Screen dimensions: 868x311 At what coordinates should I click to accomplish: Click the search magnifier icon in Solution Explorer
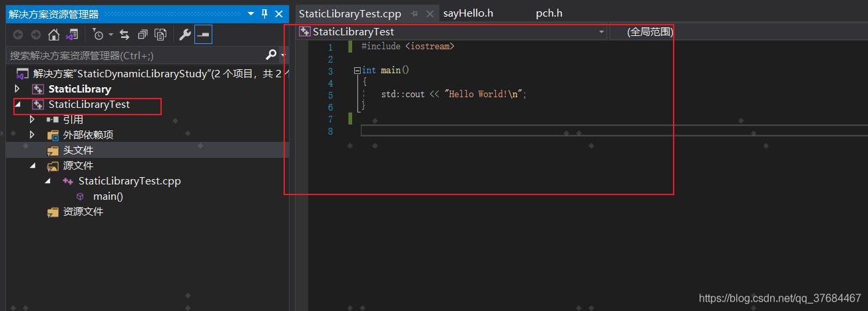point(271,55)
